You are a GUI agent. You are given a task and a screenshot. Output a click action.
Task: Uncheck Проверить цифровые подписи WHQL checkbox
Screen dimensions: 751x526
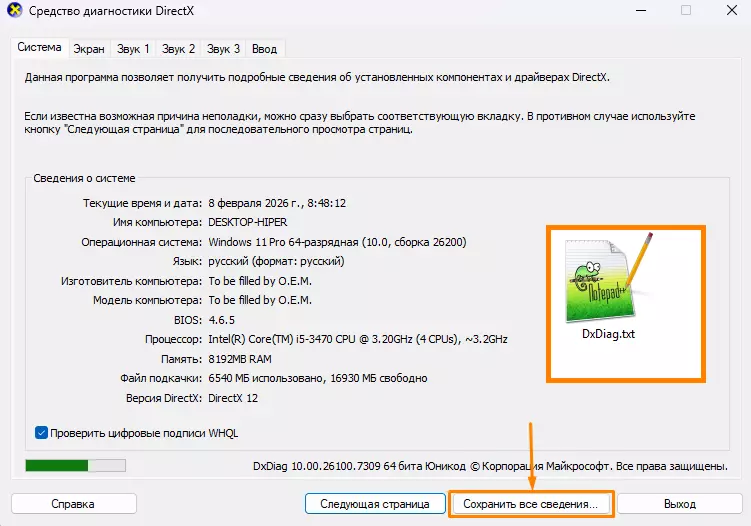(x=41, y=433)
